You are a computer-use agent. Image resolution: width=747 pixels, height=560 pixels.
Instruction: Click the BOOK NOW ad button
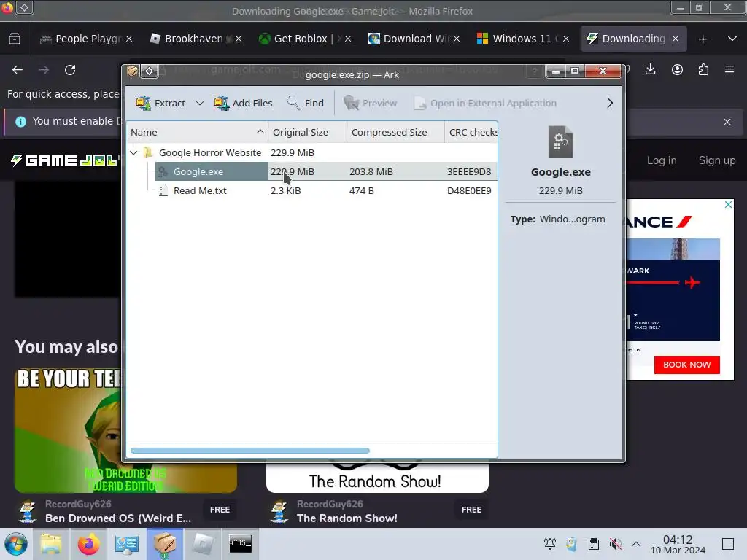click(x=686, y=365)
